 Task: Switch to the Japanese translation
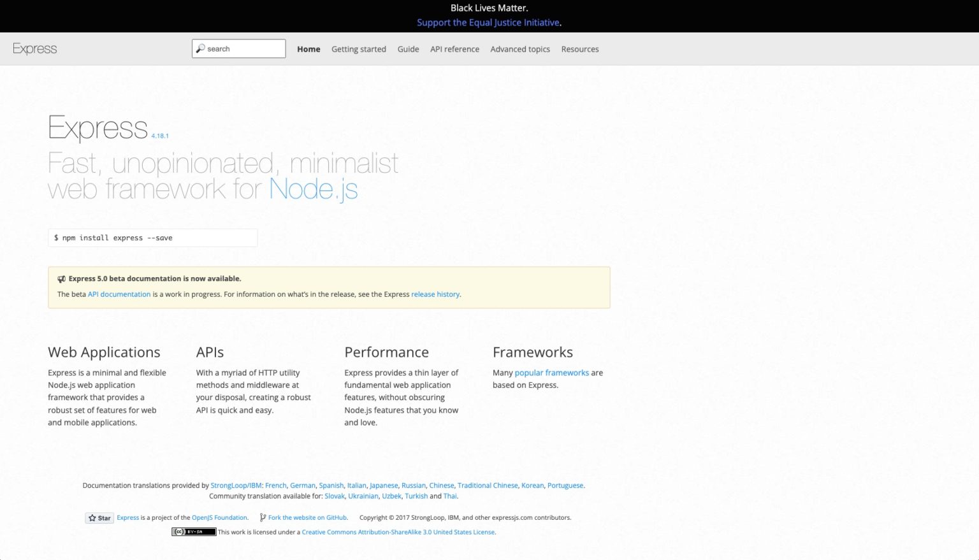(384, 485)
